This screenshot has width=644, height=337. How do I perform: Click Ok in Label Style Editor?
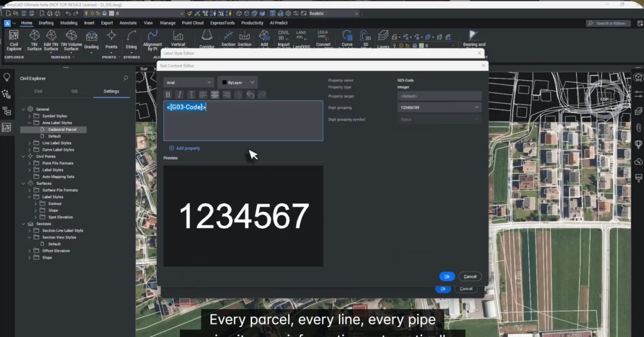443,289
